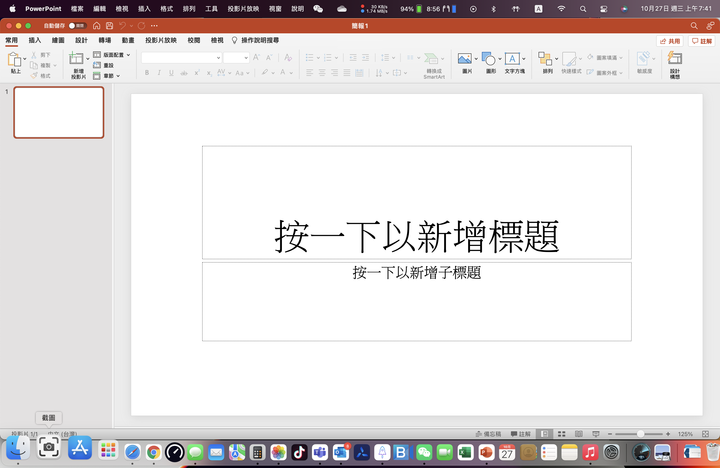
Task: Switch to reading view icon in status bar
Action: (x=579, y=434)
